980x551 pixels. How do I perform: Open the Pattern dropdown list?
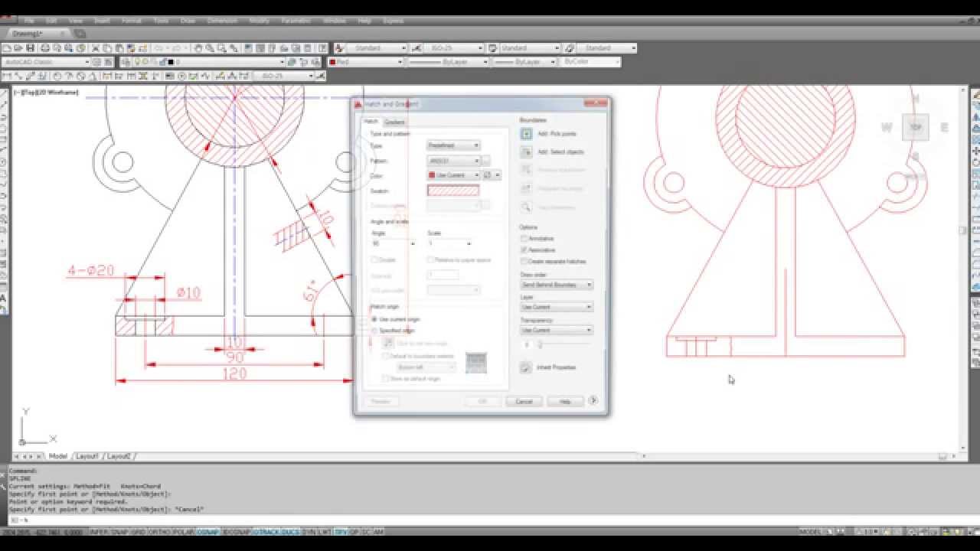453,161
